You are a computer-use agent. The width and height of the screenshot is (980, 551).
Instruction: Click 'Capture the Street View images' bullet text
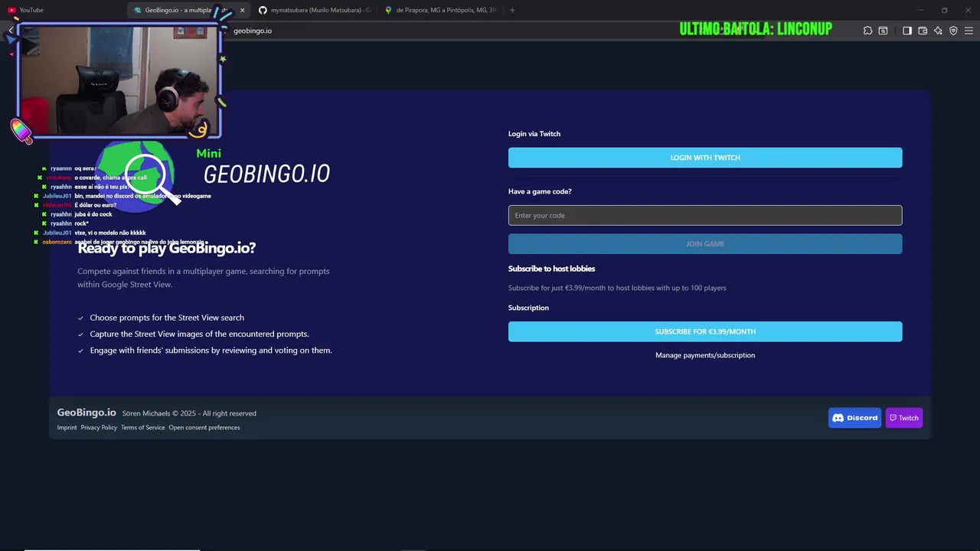[x=199, y=334]
